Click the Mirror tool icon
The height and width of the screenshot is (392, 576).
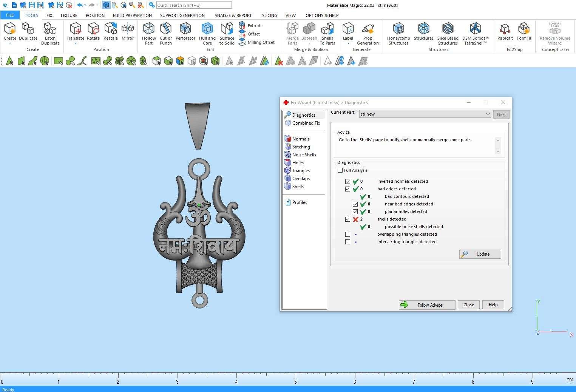click(x=128, y=32)
